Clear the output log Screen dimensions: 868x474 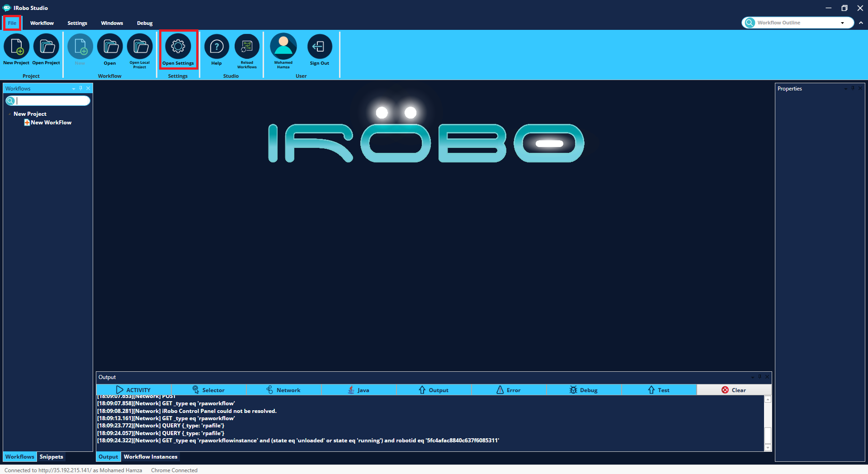pyautogui.click(x=734, y=390)
